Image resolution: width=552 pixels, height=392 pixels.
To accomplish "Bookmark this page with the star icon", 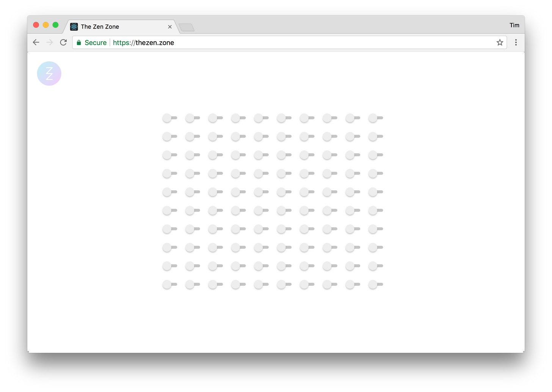I will pyautogui.click(x=500, y=42).
